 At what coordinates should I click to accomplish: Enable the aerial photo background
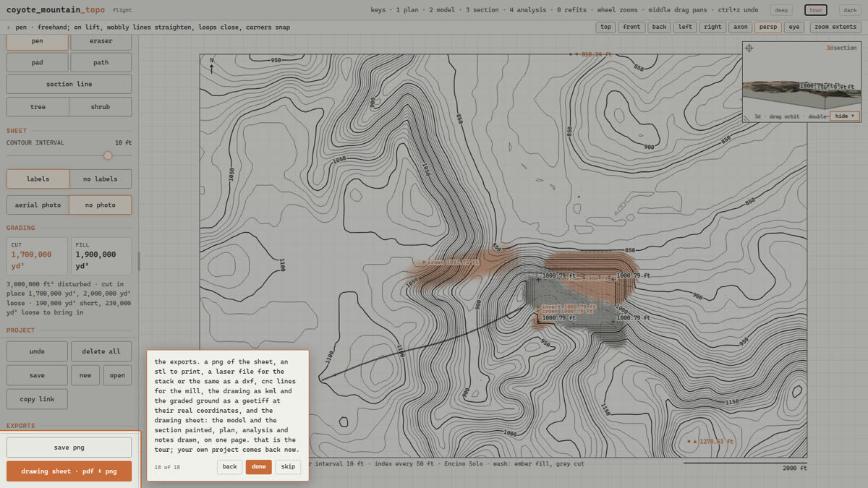(x=38, y=205)
